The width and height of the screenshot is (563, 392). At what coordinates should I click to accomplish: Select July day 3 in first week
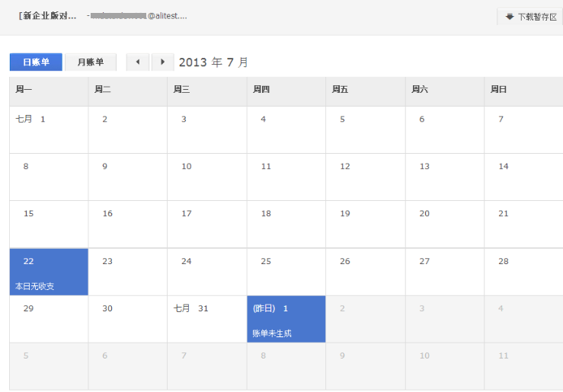(x=207, y=130)
